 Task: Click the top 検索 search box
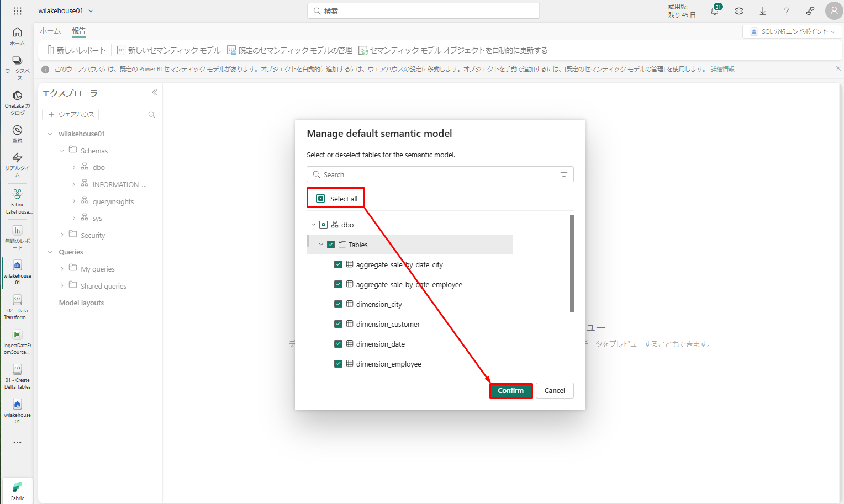point(423,11)
